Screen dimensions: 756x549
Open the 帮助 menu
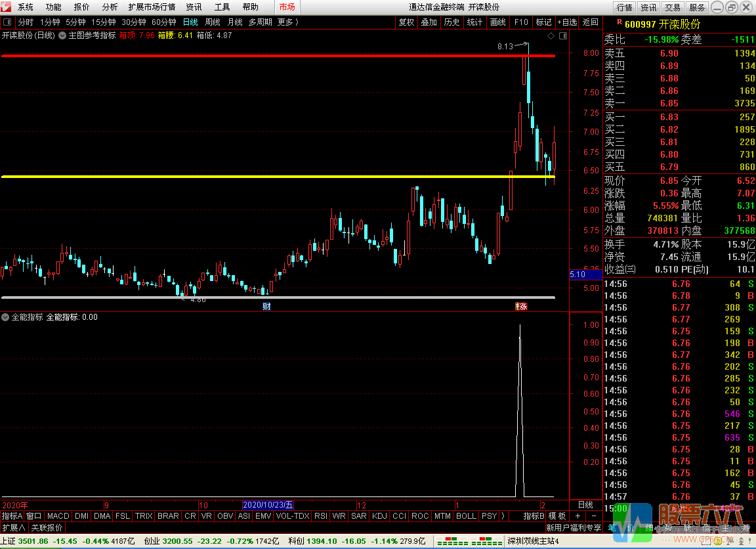coord(250,7)
